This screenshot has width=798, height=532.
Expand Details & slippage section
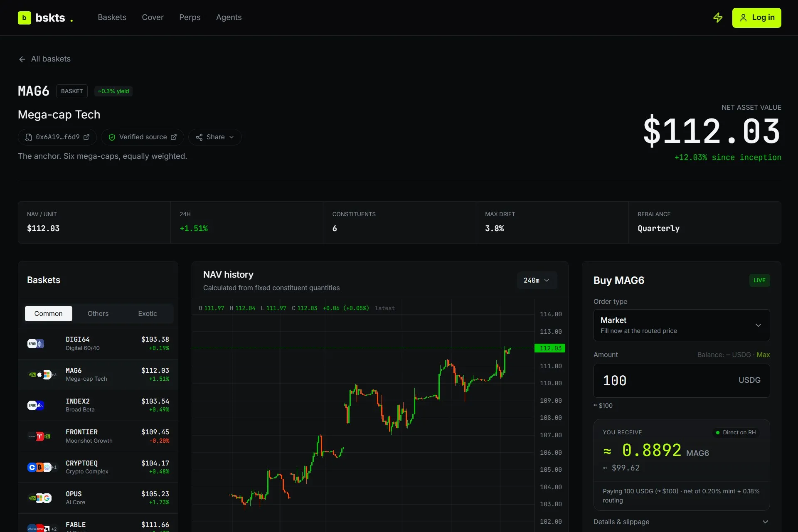click(x=682, y=522)
